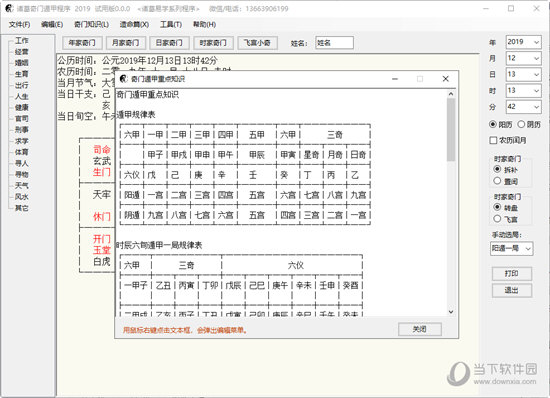
Task: Select 官司 in the left tree
Action: pyautogui.click(x=22, y=119)
